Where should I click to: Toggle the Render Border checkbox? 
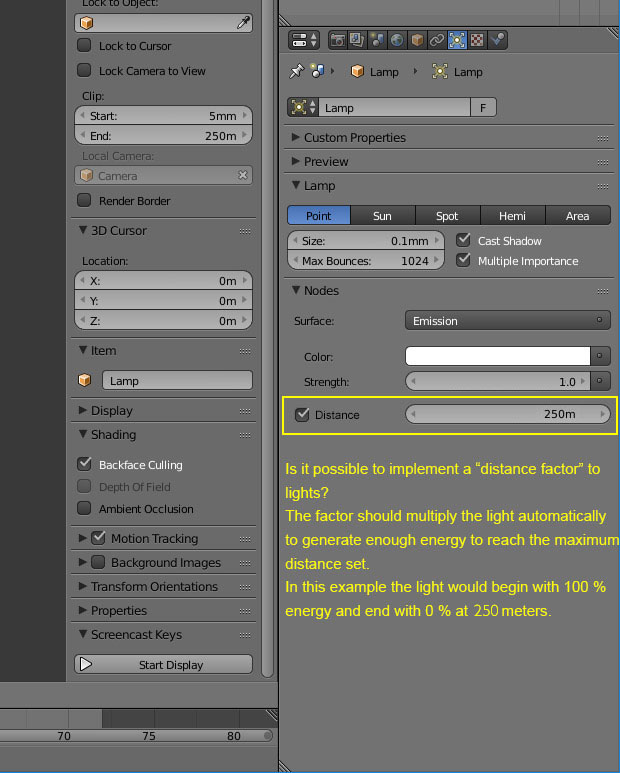tap(84, 200)
